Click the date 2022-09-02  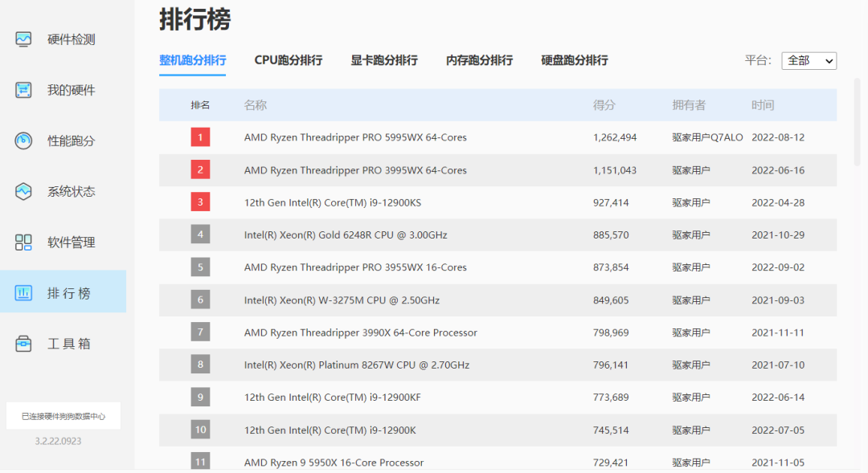[778, 267]
